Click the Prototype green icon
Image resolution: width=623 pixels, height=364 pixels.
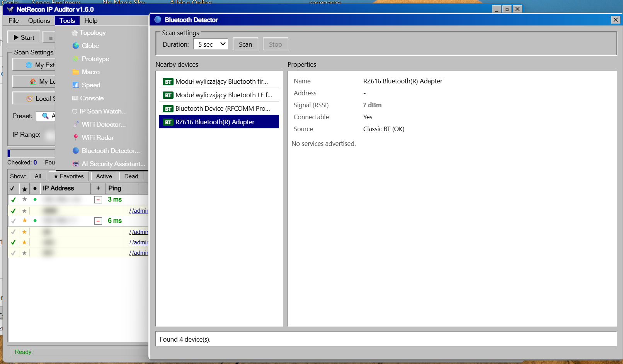click(76, 59)
